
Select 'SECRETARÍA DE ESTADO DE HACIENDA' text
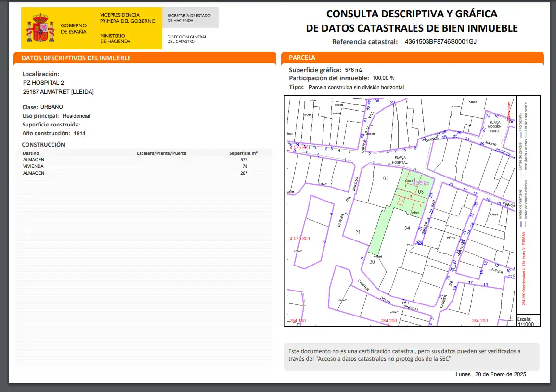coord(189,18)
